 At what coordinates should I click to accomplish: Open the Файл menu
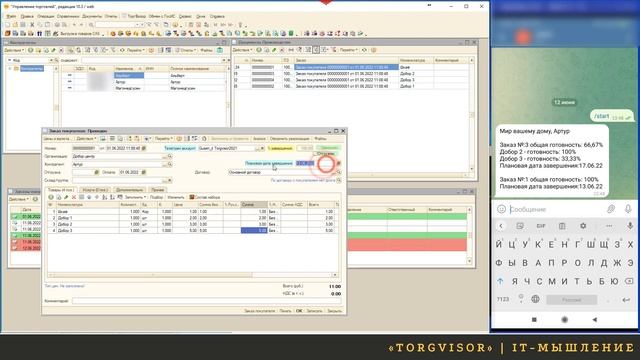coord(11,16)
